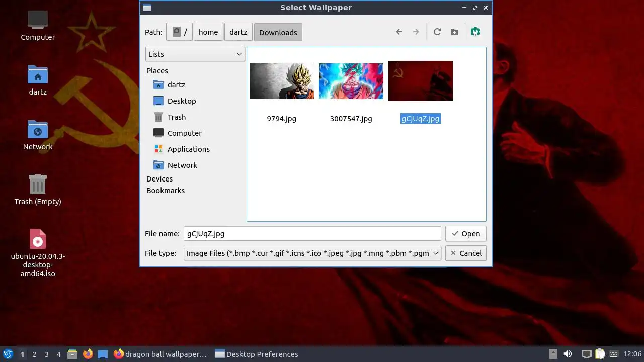Switch to workspace 2
The image size is (644, 362).
click(x=35, y=354)
